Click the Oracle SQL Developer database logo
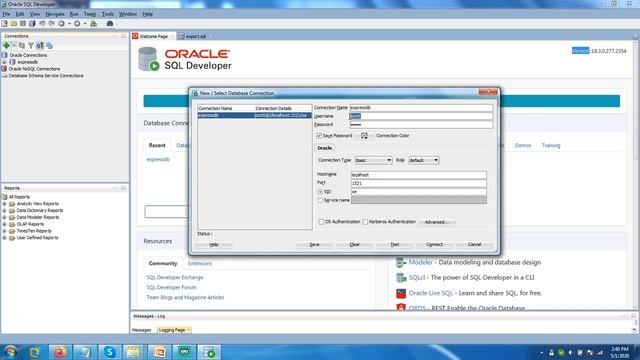 click(x=148, y=60)
